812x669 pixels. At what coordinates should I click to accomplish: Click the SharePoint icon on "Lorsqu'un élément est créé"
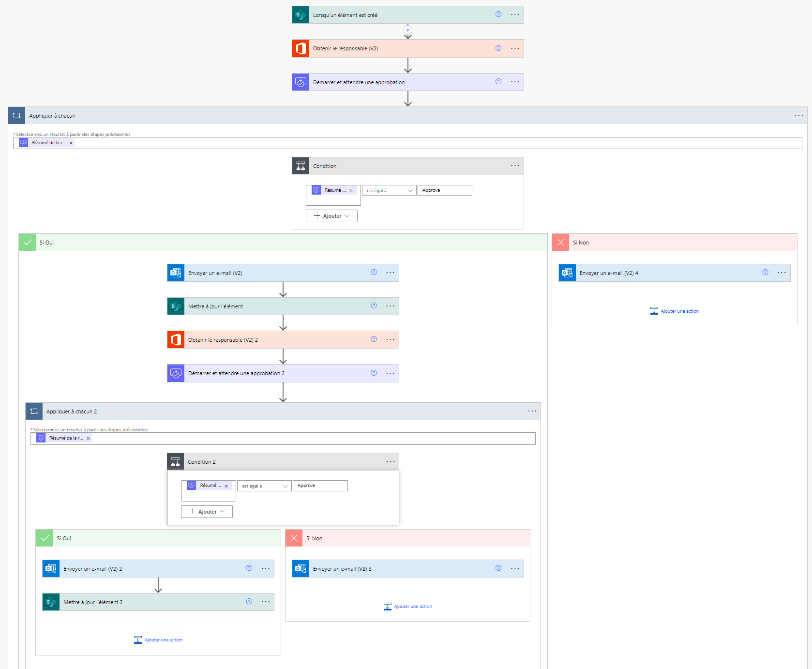point(301,15)
